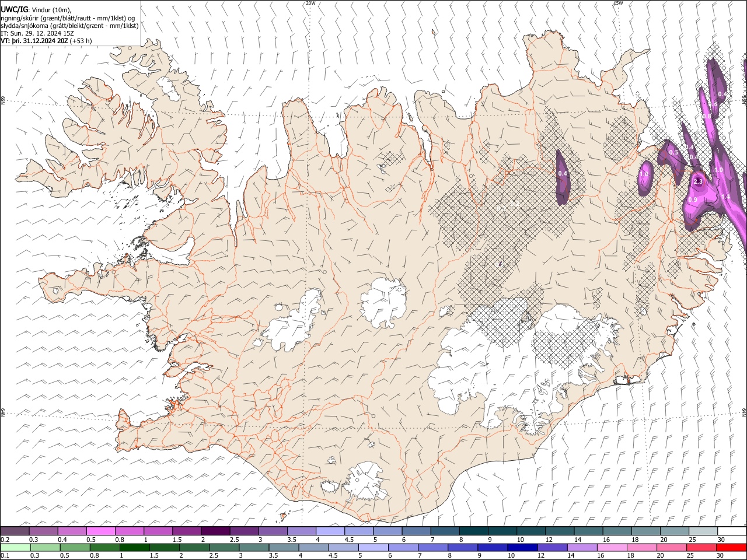Pick the light purple bottom-row swatch at 14
747x560 pixels.
pyautogui.click(x=581, y=547)
